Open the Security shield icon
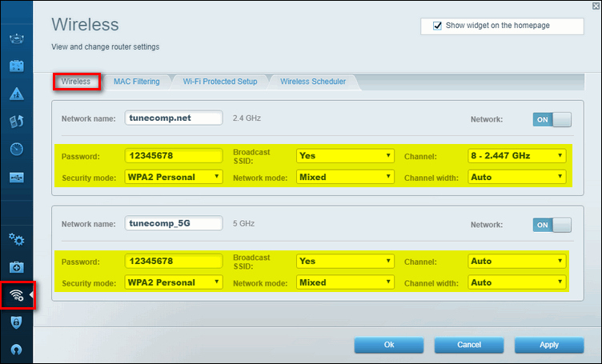Screen dimensions: 602x364 (16, 322)
